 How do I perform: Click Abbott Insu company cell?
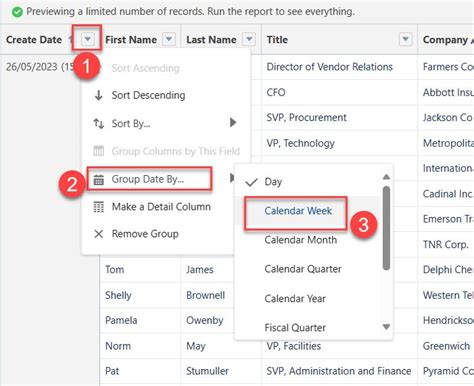tap(448, 92)
